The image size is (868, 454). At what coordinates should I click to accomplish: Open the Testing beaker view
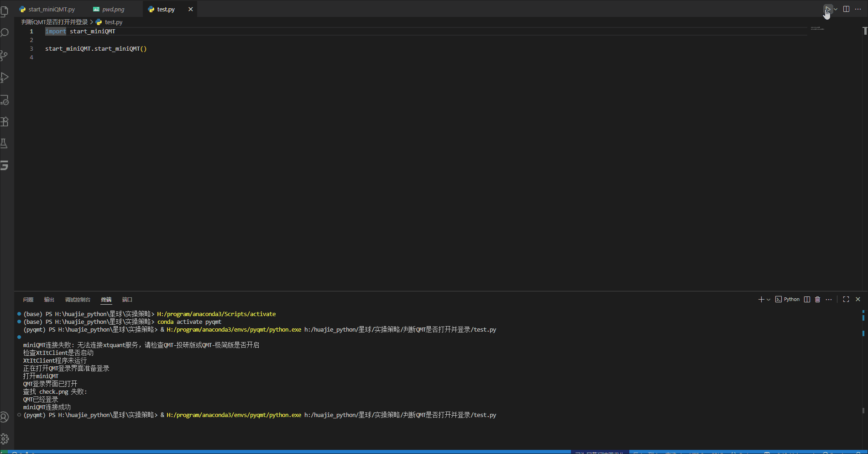5,143
